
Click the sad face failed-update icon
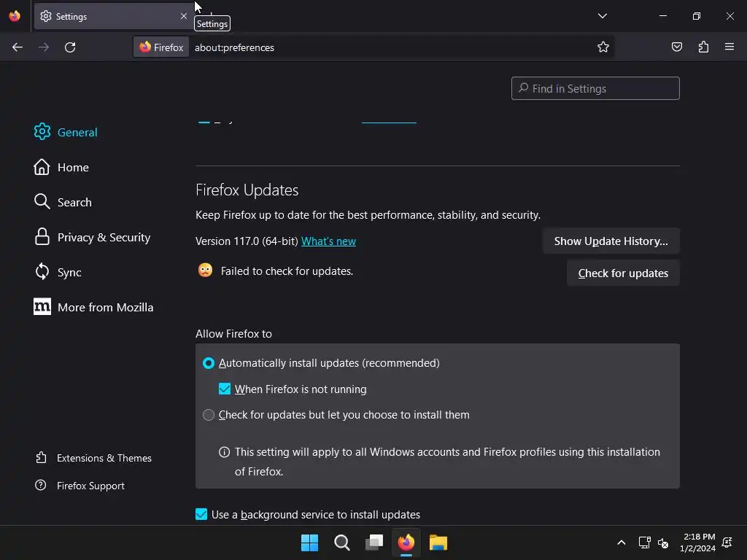pos(205,271)
